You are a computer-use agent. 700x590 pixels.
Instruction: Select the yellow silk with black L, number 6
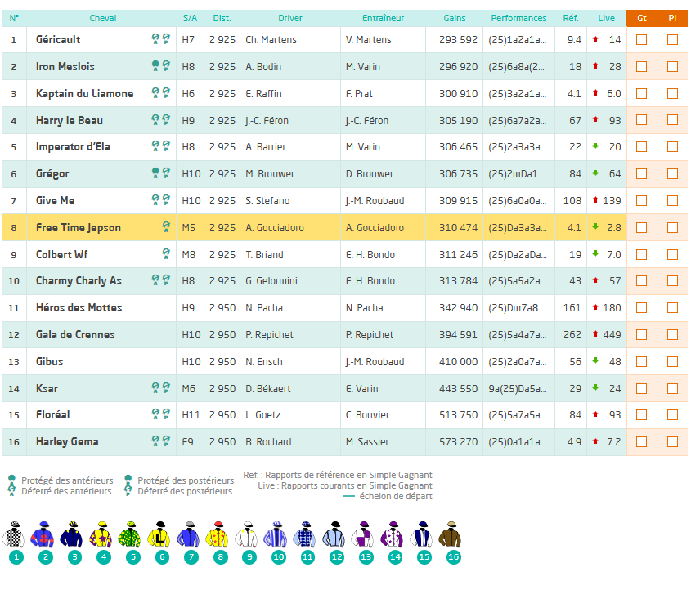point(162,535)
